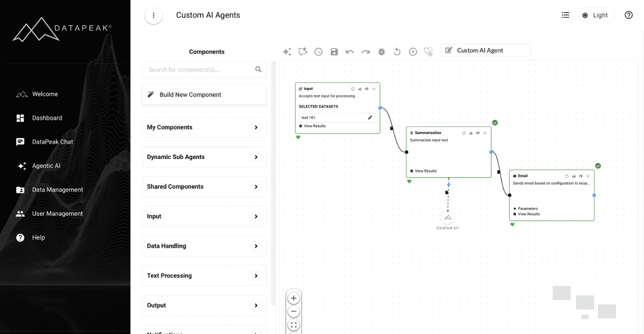Save the agent with the floppy disk icon

(x=334, y=52)
